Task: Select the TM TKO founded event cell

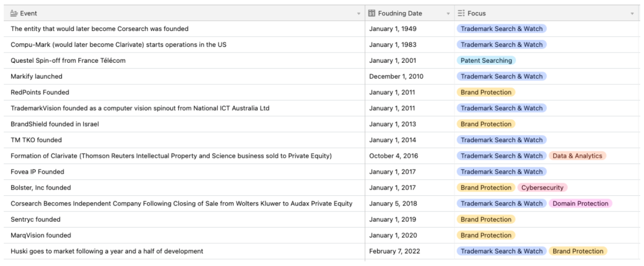Action: [36, 140]
